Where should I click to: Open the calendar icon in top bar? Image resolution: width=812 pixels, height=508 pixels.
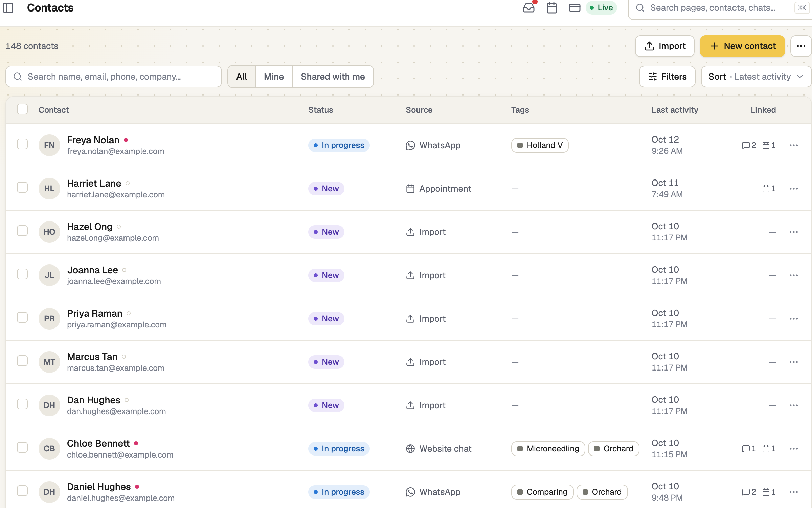[x=551, y=8]
